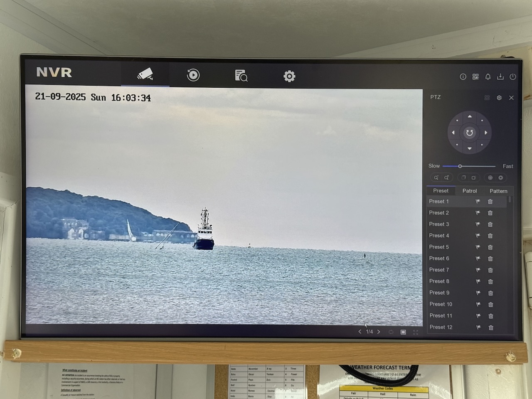The height and width of the screenshot is (399, 532).
Task: Open the alarm notifications bell
Action: point(488,77)
